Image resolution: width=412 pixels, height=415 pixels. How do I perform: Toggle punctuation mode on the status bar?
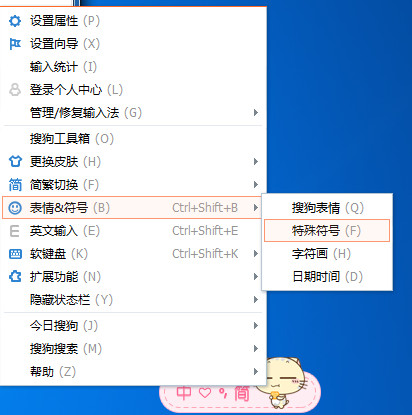[x=223, y=394]
